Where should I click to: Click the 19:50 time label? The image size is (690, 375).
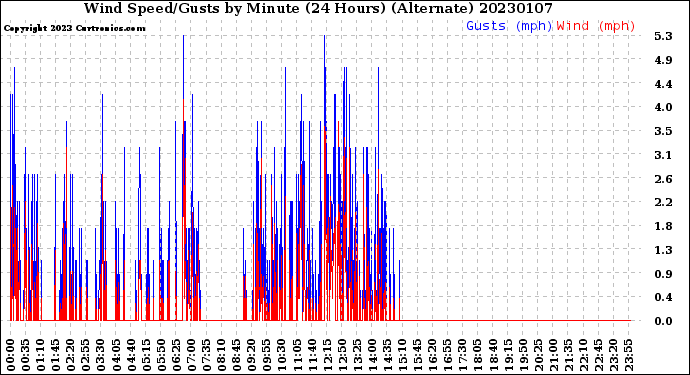tap(523, 355)
